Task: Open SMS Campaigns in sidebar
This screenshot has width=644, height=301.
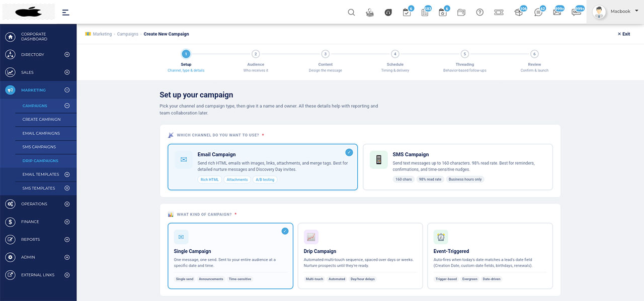Action: point(39,147)
